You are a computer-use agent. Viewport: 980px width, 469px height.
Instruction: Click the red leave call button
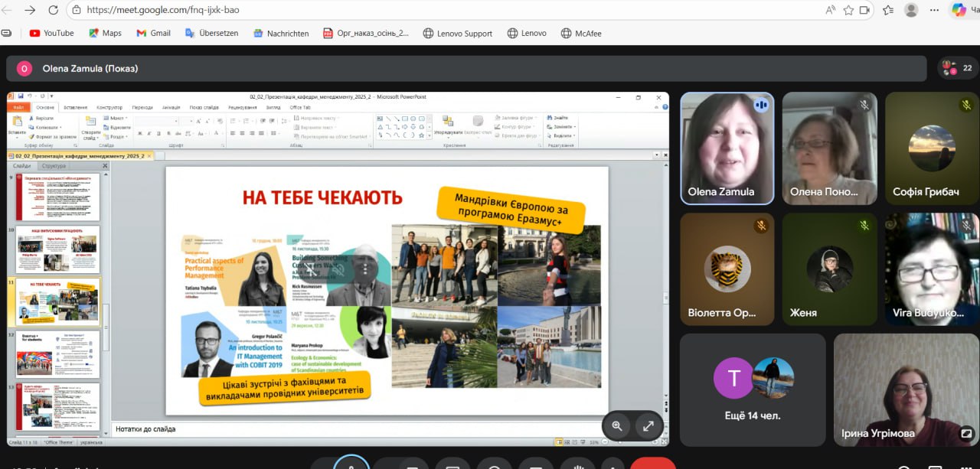pyautogui.click(x=652, y=464)
